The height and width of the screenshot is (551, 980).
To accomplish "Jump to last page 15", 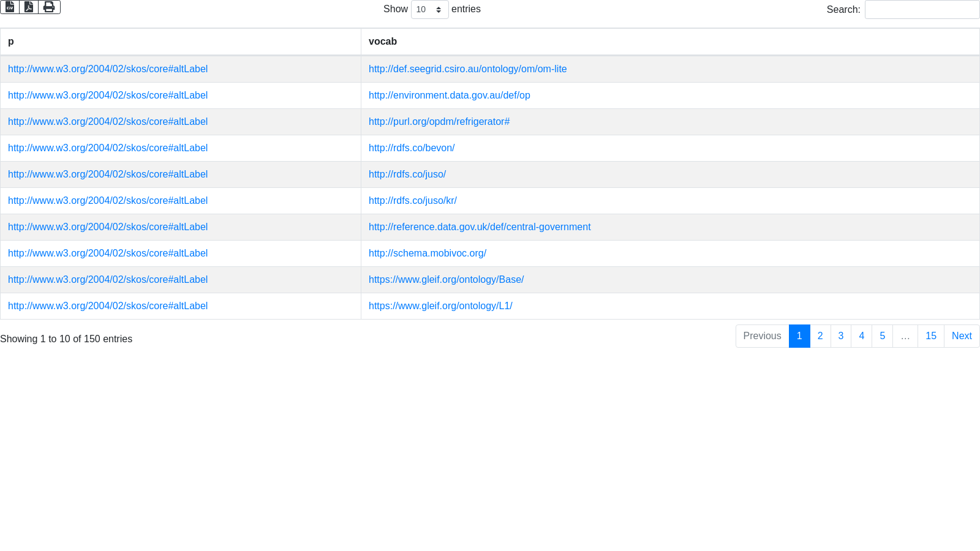I will 930,336.
